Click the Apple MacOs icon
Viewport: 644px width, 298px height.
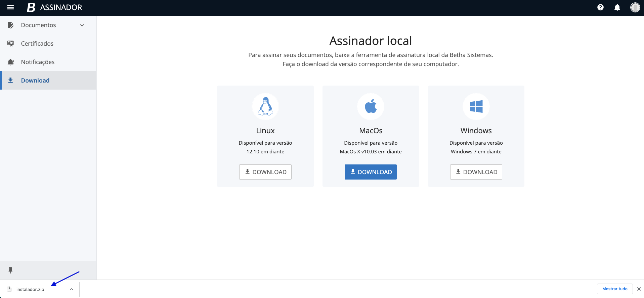371,106
